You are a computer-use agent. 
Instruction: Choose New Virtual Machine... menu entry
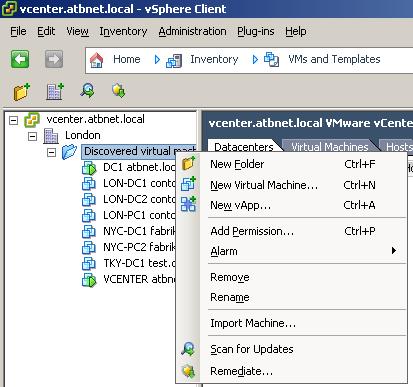[x=292, y=185]
